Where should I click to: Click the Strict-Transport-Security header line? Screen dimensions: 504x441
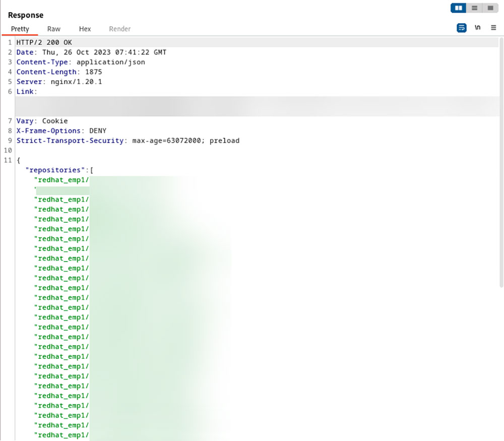128,141
